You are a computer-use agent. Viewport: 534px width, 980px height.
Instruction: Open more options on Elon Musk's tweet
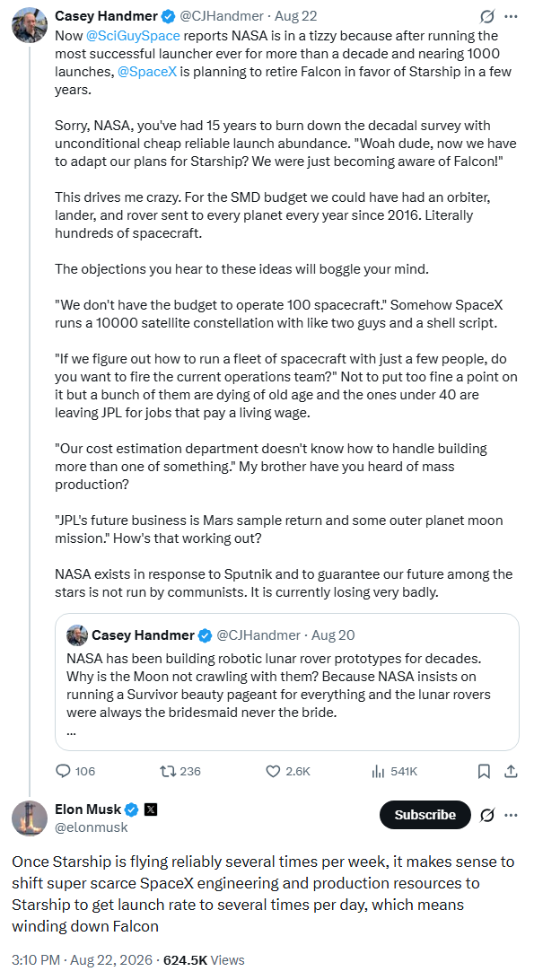tap(511, 815)
